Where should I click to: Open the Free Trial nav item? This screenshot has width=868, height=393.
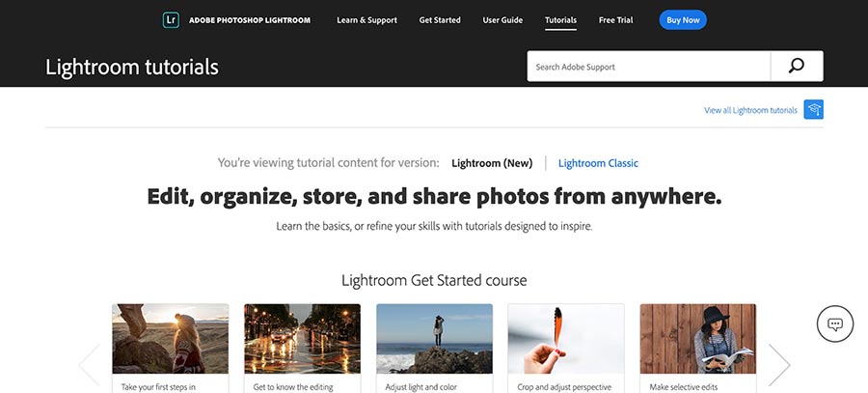click(x=615, y=20)
